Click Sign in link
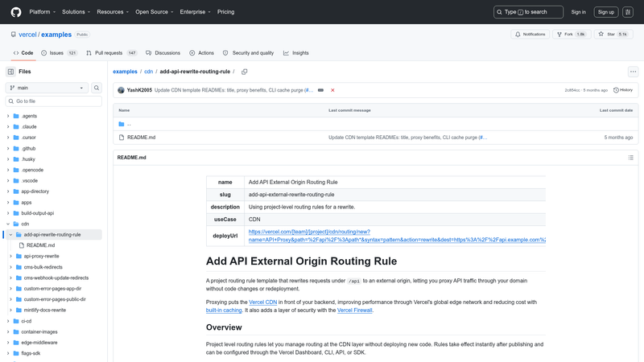 pos(578,12)
